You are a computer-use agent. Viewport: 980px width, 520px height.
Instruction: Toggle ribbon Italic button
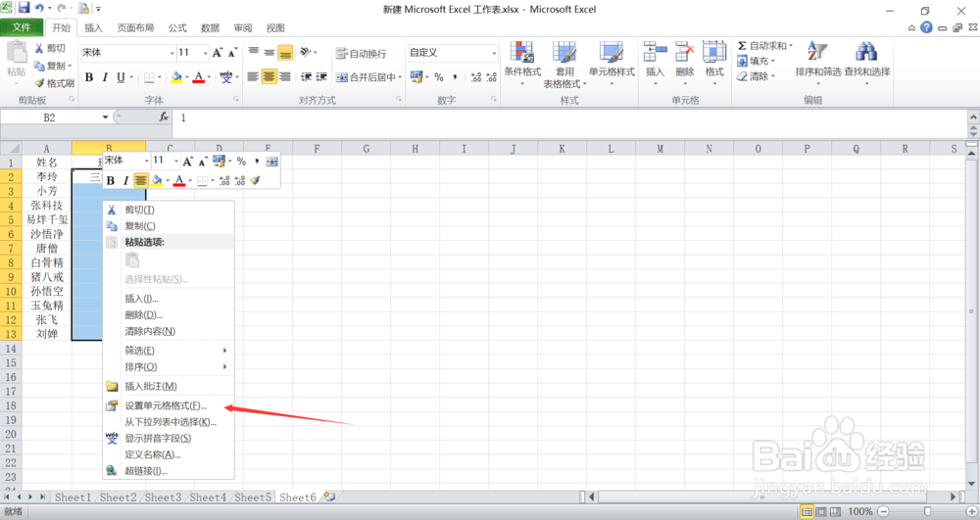click(x=105, y=77)
